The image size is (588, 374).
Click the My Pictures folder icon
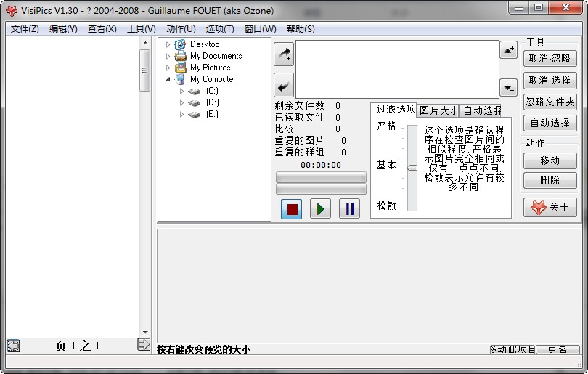coord(180,68)
